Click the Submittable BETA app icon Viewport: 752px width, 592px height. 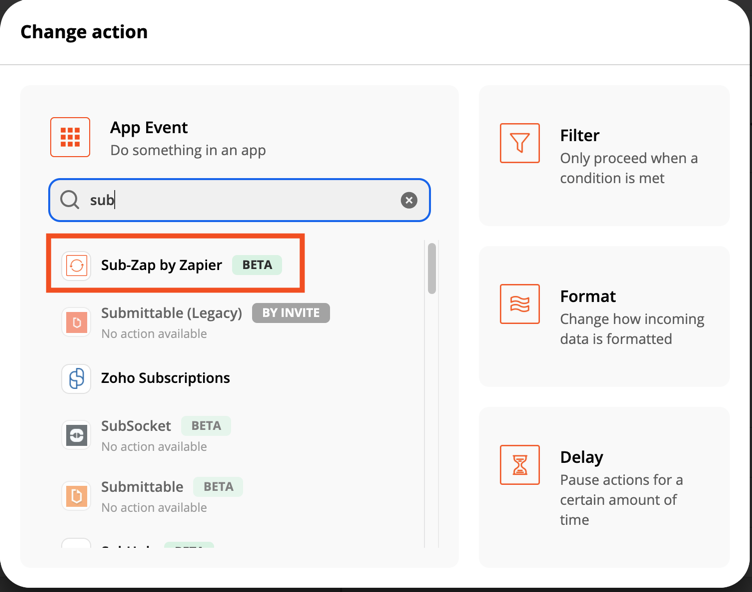click(x=77, y=495)
